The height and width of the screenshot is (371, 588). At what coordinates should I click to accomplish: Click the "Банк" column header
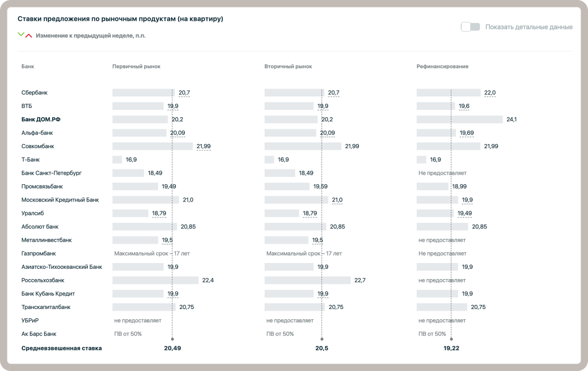[28, 67]
